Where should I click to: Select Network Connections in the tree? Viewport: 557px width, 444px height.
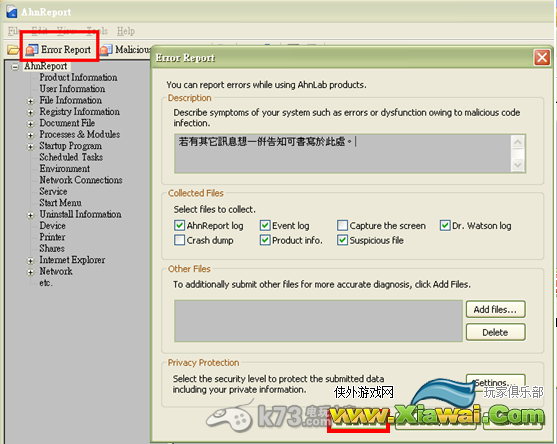81,180
